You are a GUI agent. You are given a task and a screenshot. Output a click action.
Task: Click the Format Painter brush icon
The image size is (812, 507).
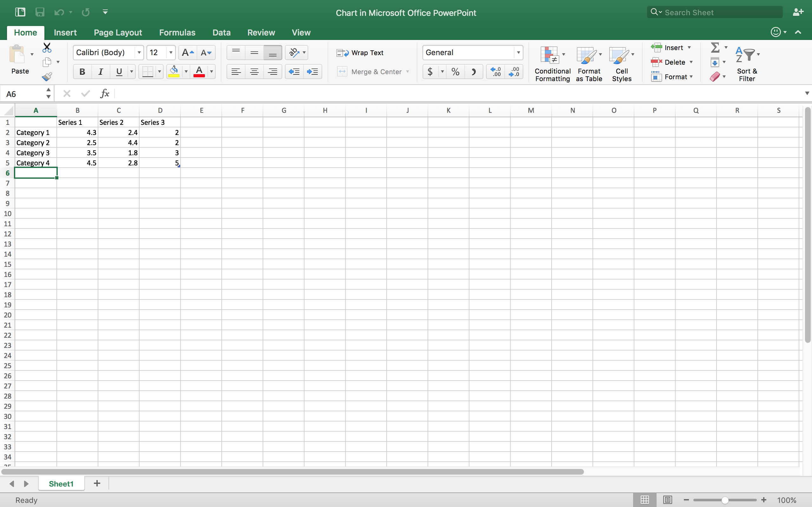coord(47,77)
